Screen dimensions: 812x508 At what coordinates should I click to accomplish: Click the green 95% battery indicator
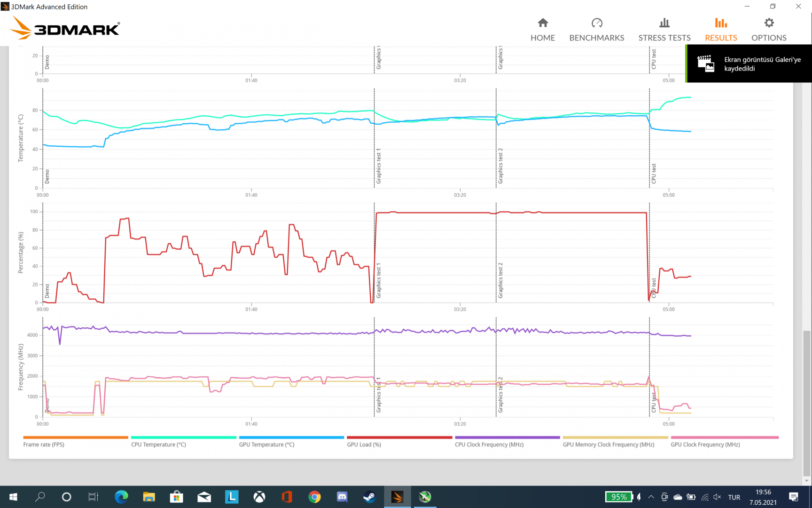pos(619,497)
